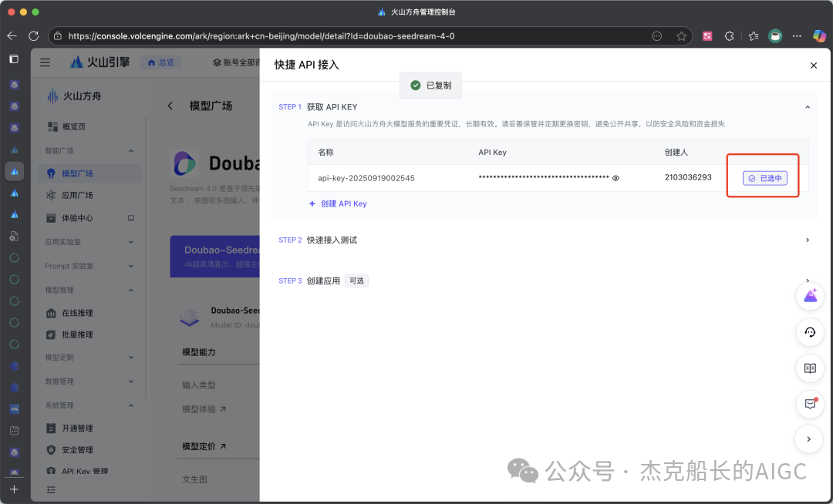
Task: Reveal the hidden API Key with eye icon
Action: point(615,178)
